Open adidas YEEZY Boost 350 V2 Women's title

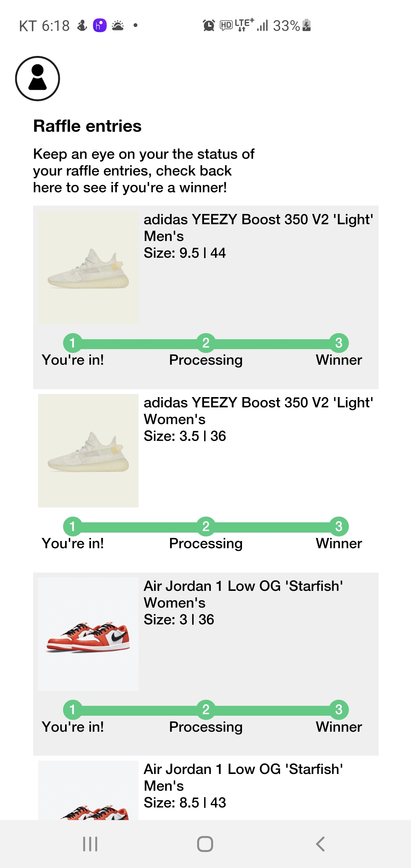[x=258, y=411]
